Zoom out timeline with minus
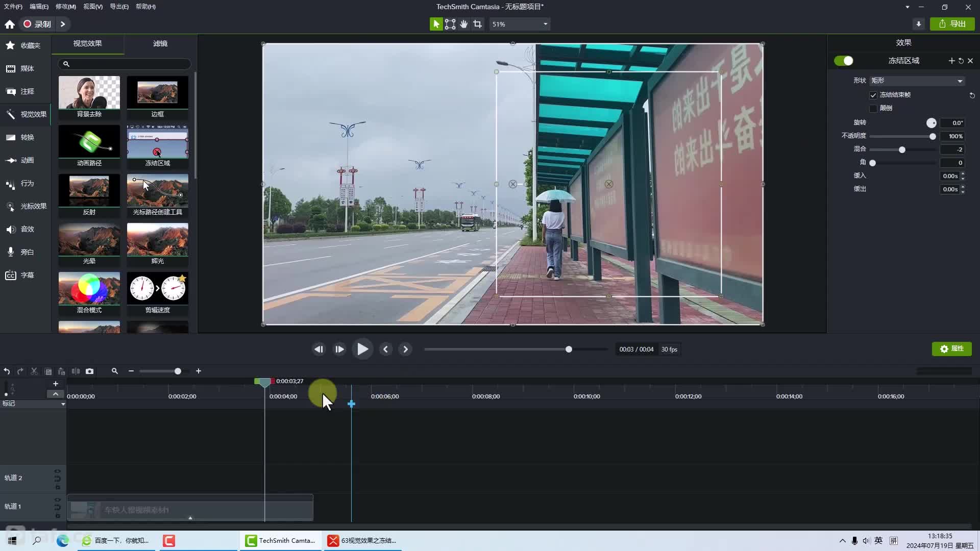This screenshot has width=980, height=551. [x=131, y=371]
